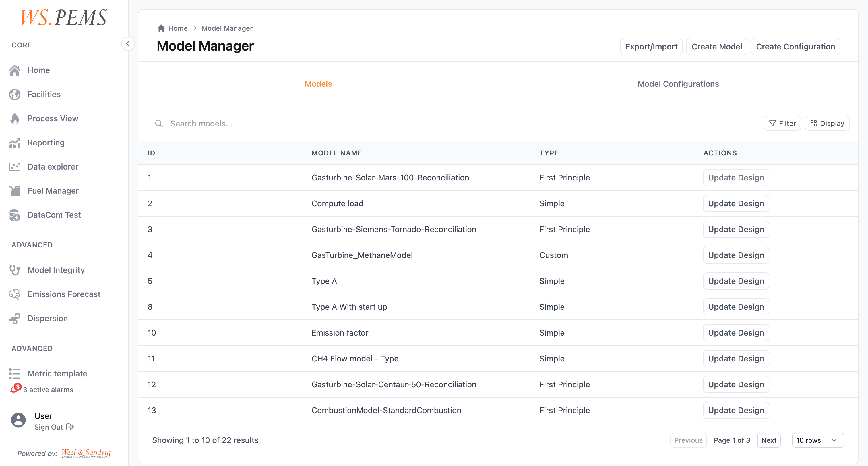
Task: Go to the Next page
Action: [769, 440]
